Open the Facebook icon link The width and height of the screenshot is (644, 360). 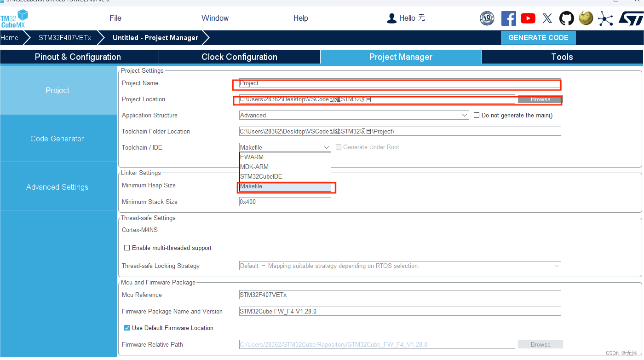click(508, 18)
